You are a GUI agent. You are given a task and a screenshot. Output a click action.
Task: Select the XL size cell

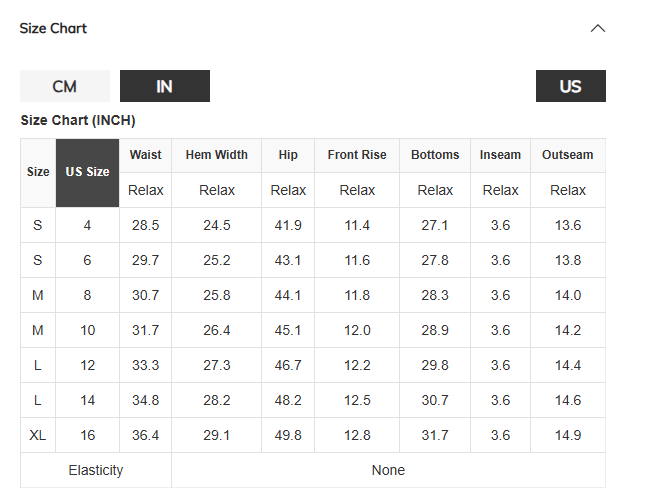(38, 435)
